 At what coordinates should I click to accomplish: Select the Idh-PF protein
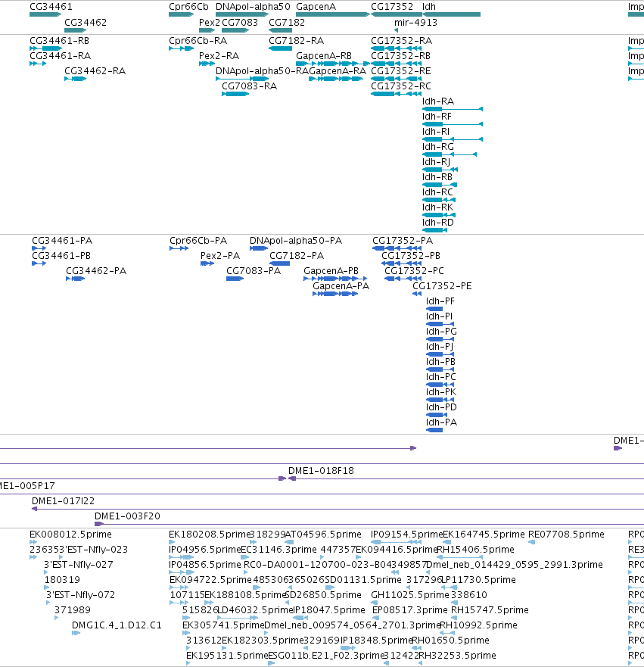(434, 309)
